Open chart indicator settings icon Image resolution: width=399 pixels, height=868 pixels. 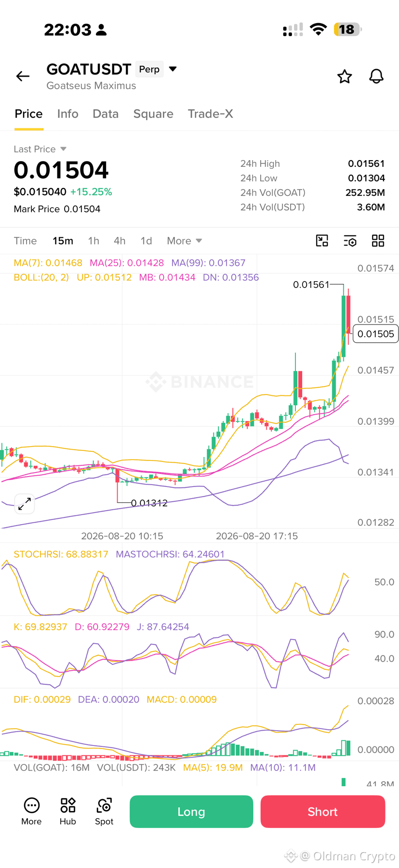coord(350,241)
